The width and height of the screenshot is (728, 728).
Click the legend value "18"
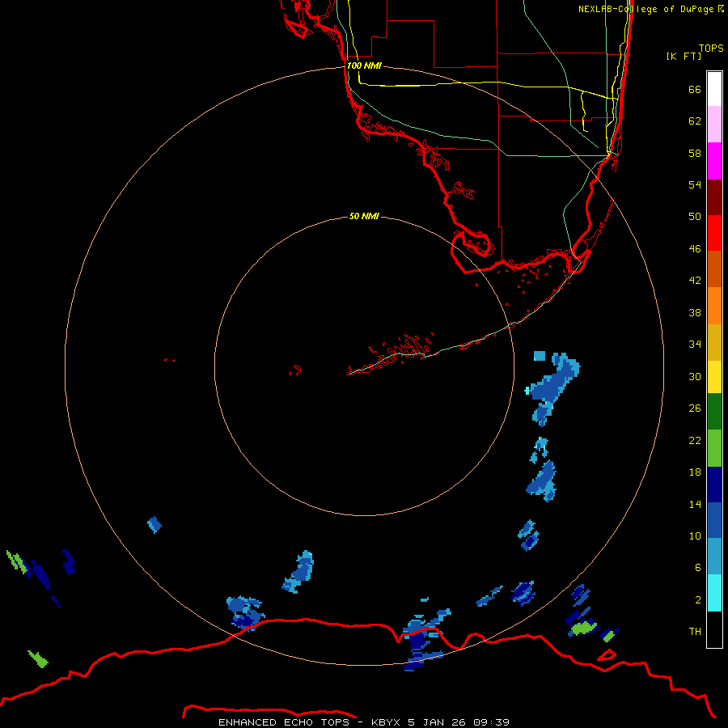(x=695, y=472)
